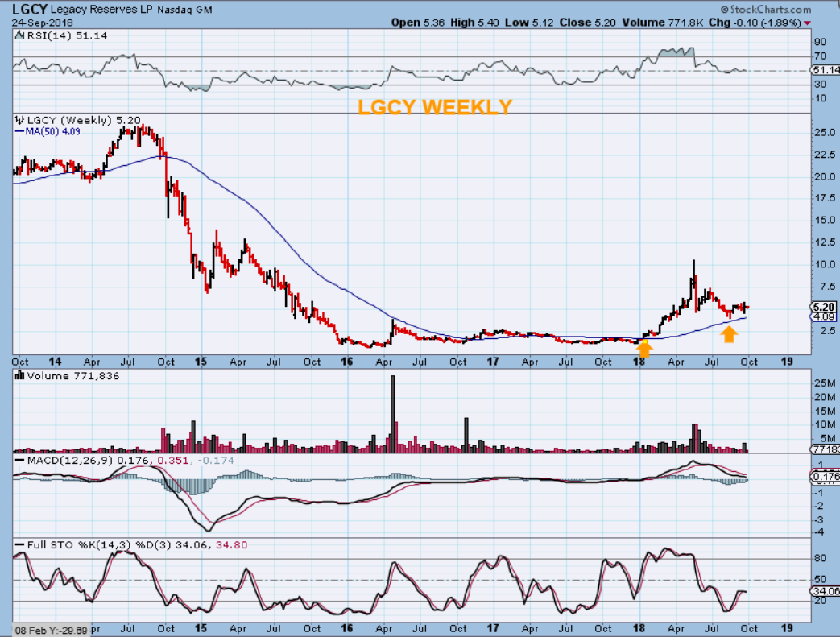Click the 10.0 price axis label
The width and height of the screenshot is (840, 637).
click(825, 264)
